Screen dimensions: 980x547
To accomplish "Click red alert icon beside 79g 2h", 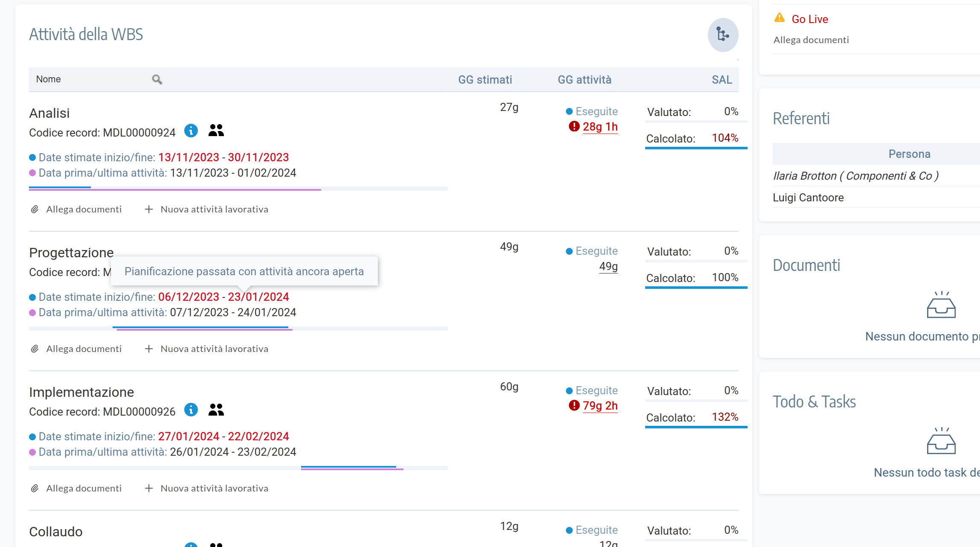I will click(x=574, y=405).
